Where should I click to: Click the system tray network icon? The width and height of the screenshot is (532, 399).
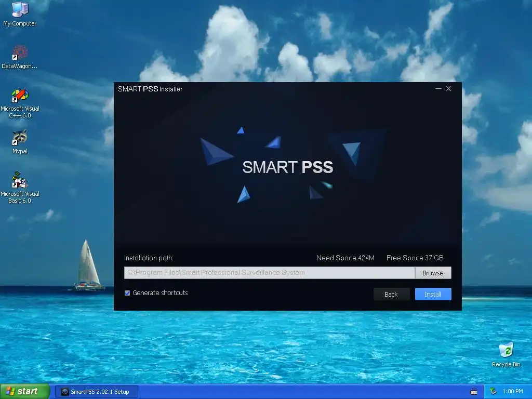click(493, 392)
